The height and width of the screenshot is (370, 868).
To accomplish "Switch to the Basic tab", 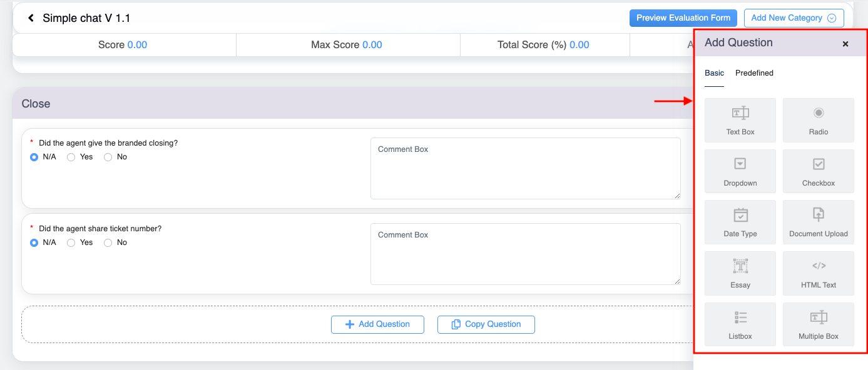I will (x=714, y=73).
